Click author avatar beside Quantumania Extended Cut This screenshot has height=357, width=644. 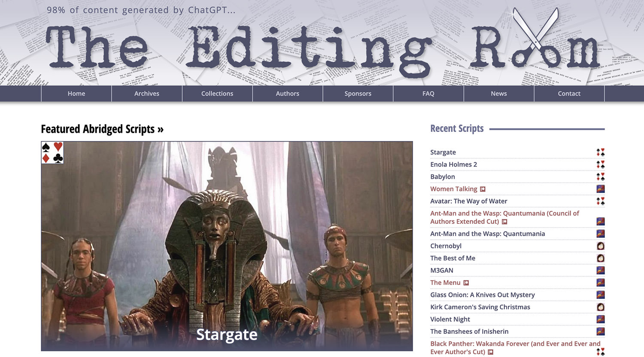pyautogui.click(x=601, y=222)
